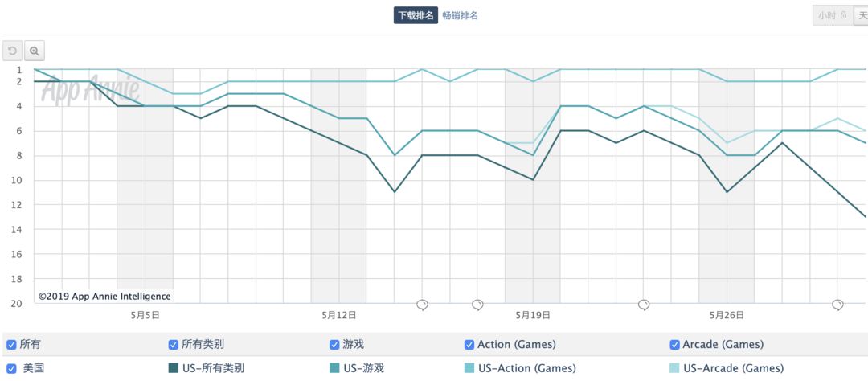868x381 pixels.
Task: Uncheck the Arcade (Games) checkbox
Action: [675, 345]
